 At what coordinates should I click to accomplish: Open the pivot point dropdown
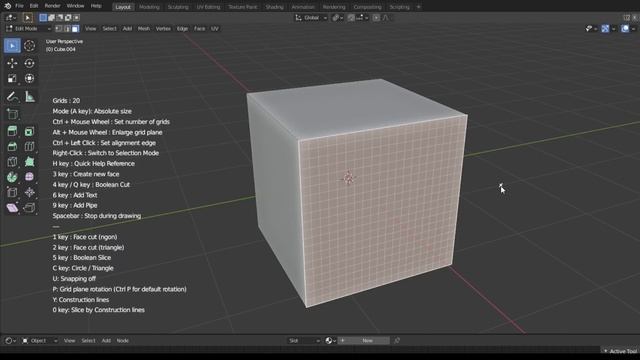tap(338, 18)
